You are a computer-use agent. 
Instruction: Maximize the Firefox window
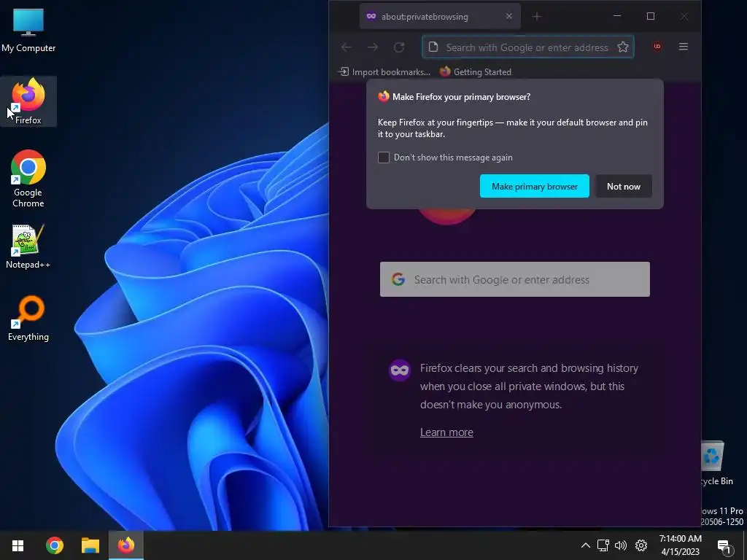pyautogui.click(x=650, y=16)
